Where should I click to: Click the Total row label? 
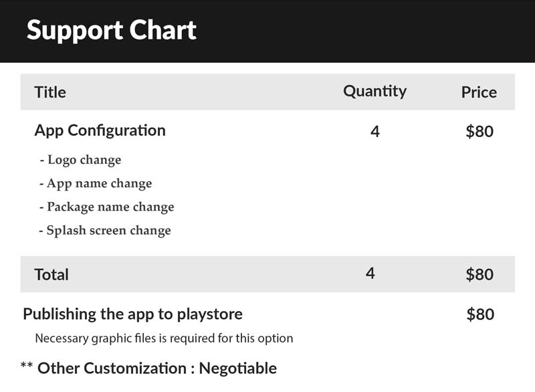pyautogui.click(x=51, y=275)
